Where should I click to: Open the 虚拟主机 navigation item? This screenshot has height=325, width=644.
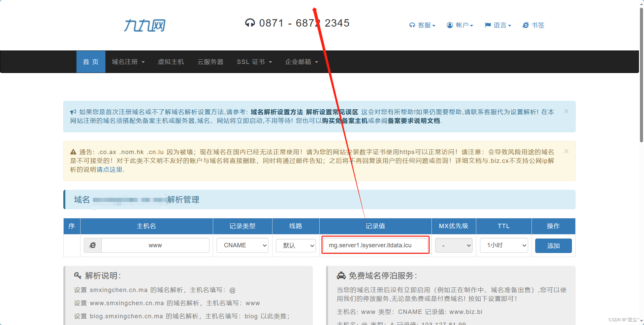point(171,62)
